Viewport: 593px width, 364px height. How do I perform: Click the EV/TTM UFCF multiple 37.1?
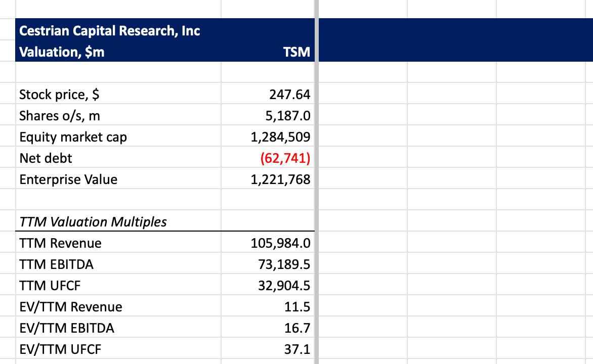click(268, 348)
